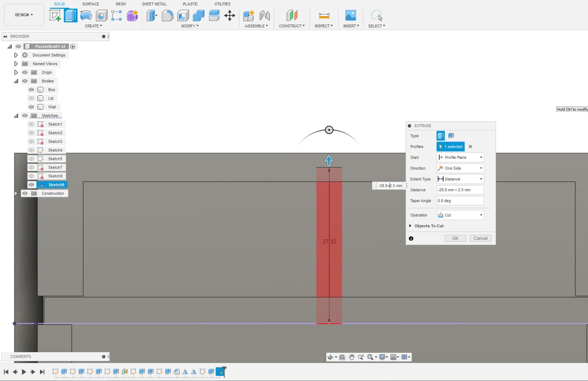The width and height of the screenshot is (588, 381).
Task: Choose the Fillet tool in Modify
Action: click(167, 15)
